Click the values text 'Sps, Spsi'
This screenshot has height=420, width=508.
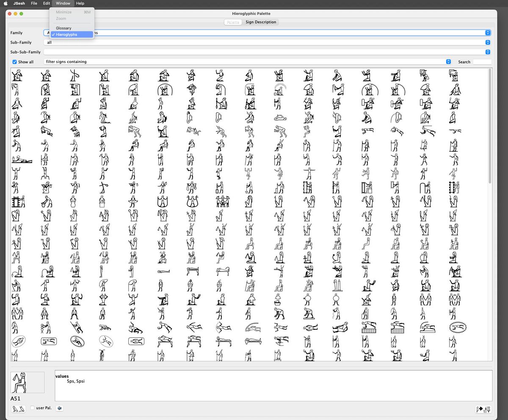[x=76, y=381]
